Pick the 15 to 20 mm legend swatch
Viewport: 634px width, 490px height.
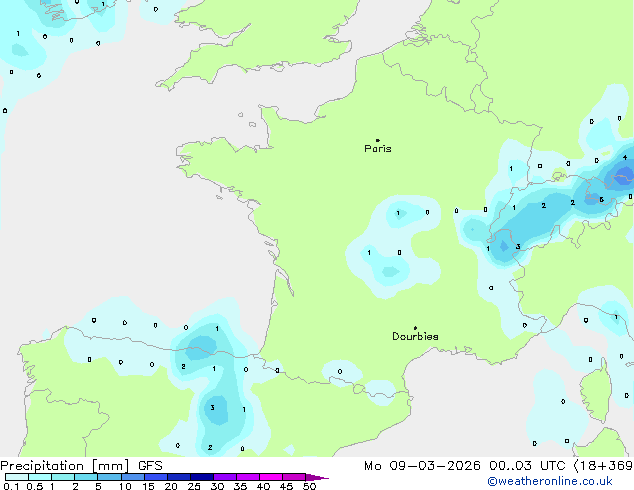coord(156,477)
